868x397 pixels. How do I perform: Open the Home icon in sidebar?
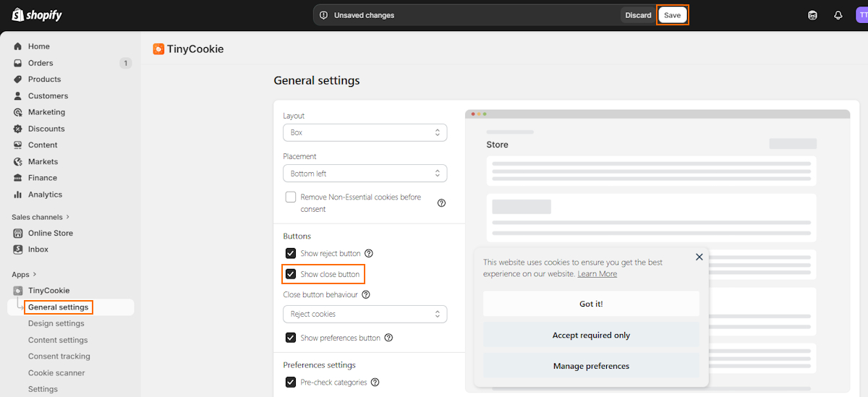tap(18, 46)
